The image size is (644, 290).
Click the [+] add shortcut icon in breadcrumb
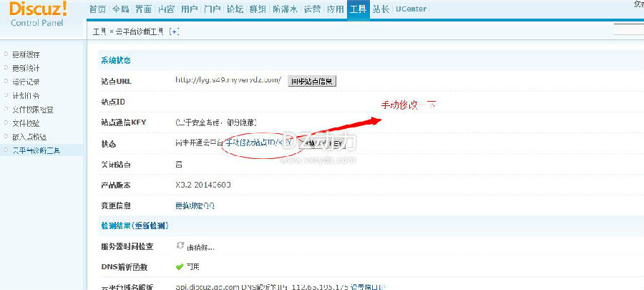click(x=174, y=32)
